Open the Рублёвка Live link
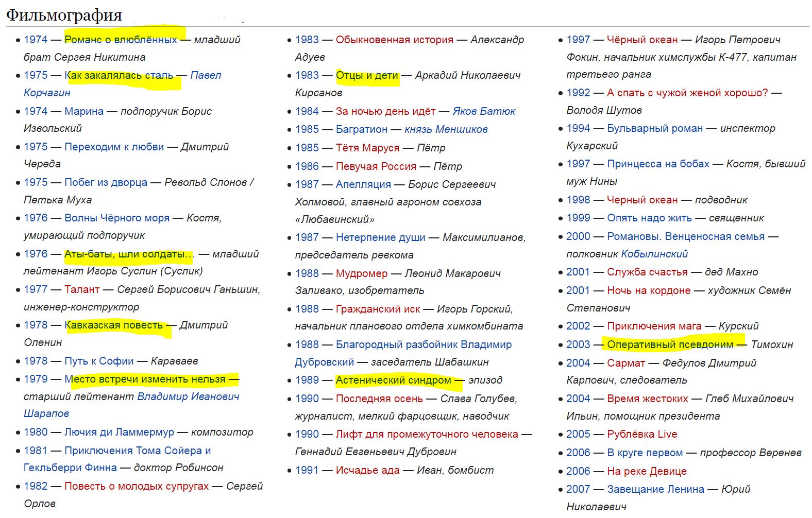This screenshot has height=518, width=812. (x=642, y=434)
